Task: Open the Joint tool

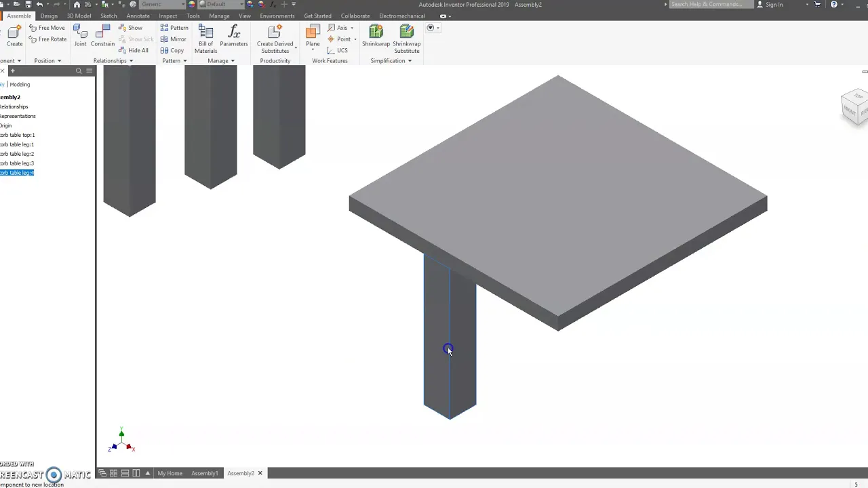Action: (x=80, y=36)
